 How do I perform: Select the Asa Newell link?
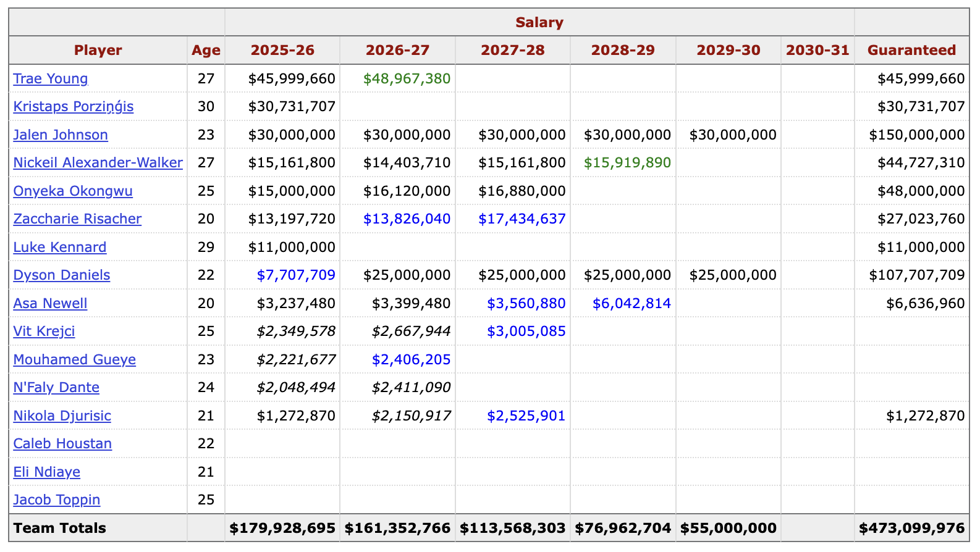click(50, 303)
